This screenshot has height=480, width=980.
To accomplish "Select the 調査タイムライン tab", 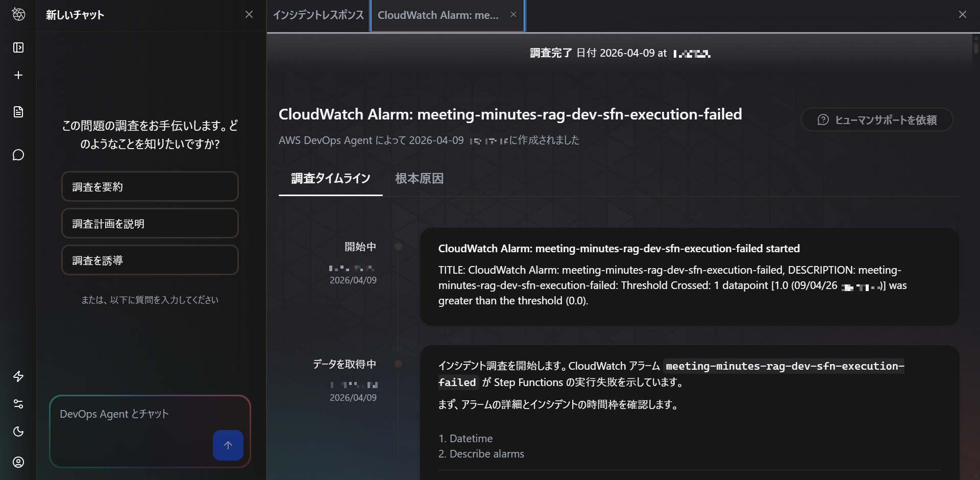I will pos(330,179).
